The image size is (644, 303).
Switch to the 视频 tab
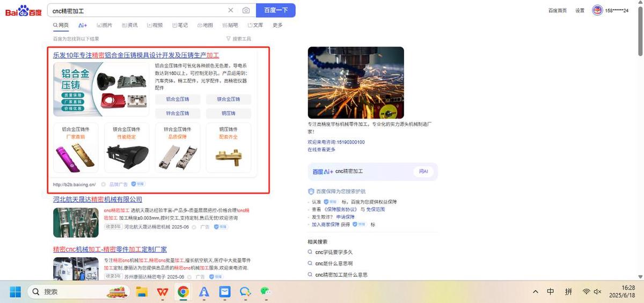pyautogui.click(x=155, y=25)
